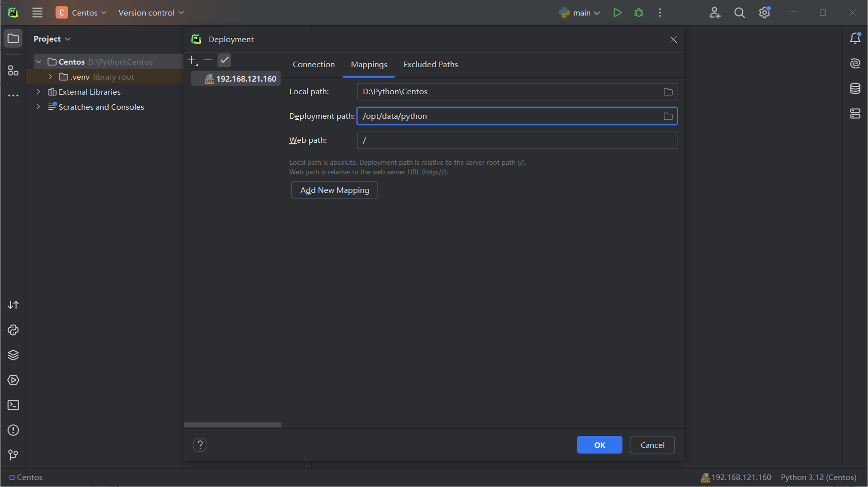
Task: Cancel the Deployment dialog
Action: click(652, 445)
